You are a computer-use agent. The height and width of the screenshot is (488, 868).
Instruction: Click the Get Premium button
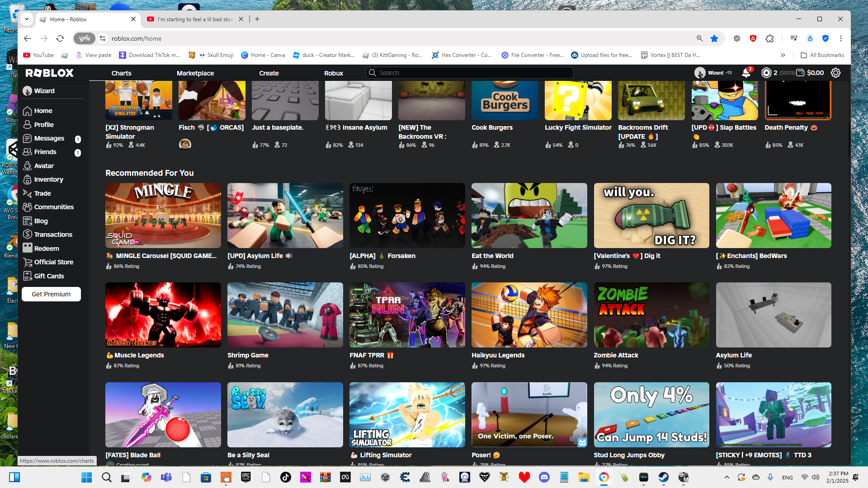(x=51, y=294)
